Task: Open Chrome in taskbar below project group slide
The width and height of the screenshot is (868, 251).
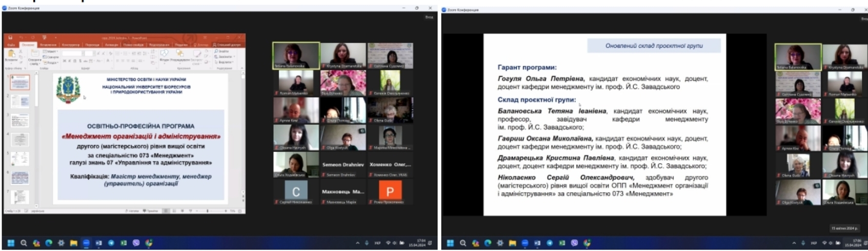Action: [587, 243]
